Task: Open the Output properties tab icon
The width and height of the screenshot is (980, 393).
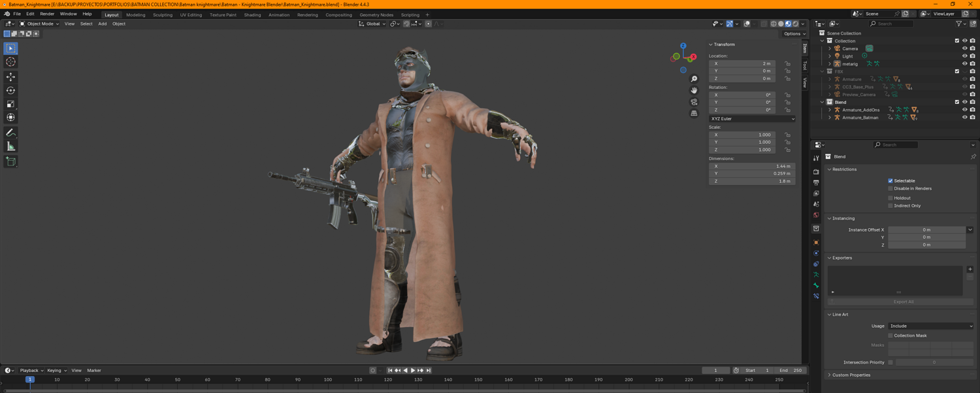Action: pyautogui.click(x=816, y=182)
